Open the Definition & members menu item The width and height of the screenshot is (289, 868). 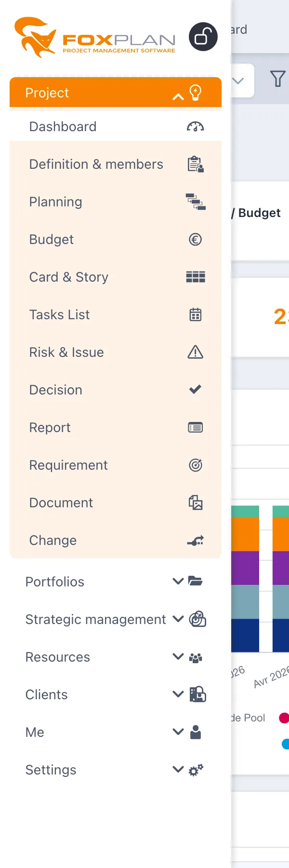[x=116, y=164]
